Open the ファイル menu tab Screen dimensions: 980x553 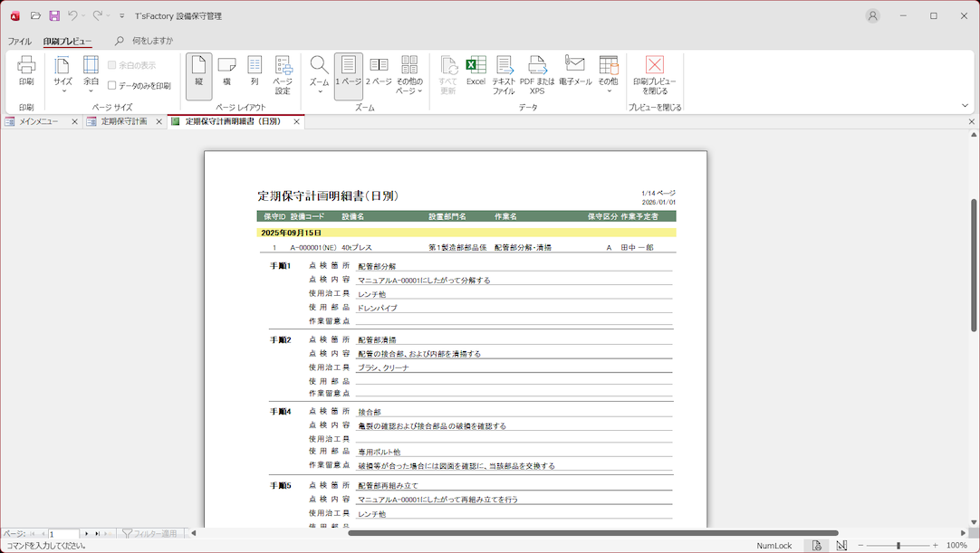tap(19, 41)
